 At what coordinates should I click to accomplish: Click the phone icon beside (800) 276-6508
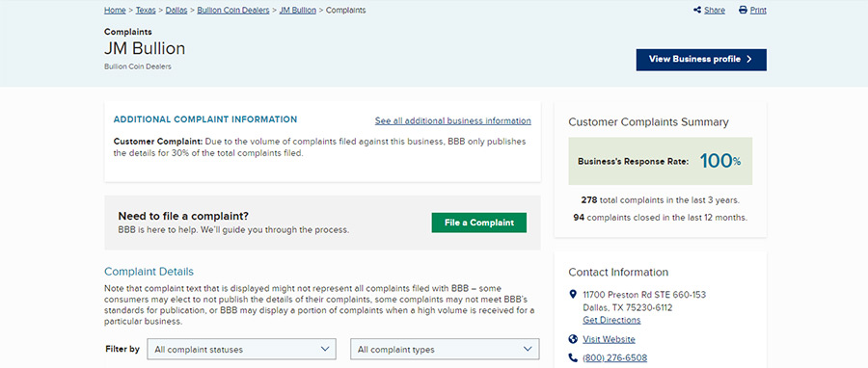tap(573, 358)
